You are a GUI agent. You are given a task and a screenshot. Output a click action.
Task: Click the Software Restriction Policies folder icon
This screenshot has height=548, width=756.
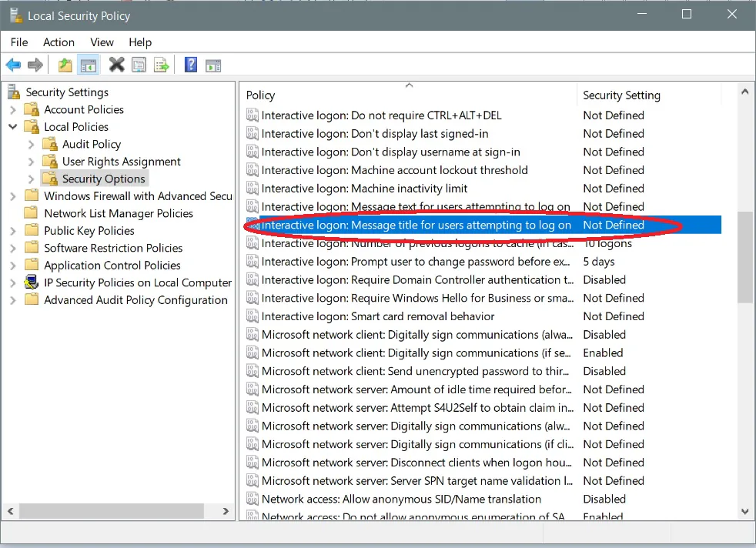click(x=32, y=247)
